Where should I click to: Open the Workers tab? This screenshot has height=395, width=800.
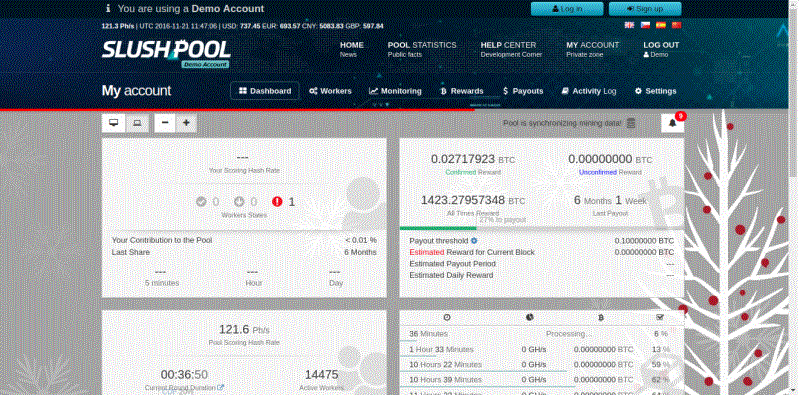coord(330,91)
